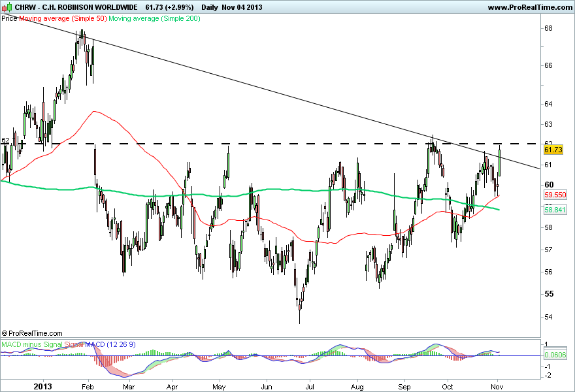Click the 57 price axis label
575x392 pixels.
coord(548,250)
